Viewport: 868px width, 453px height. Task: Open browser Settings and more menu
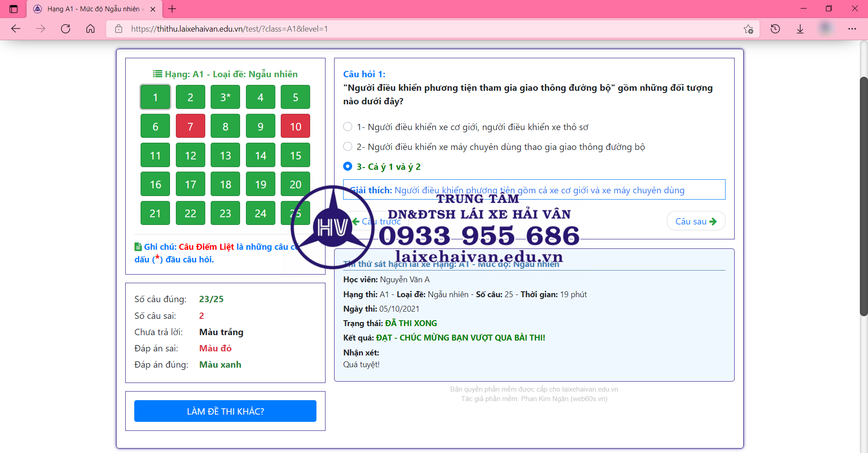pos(852,29)
